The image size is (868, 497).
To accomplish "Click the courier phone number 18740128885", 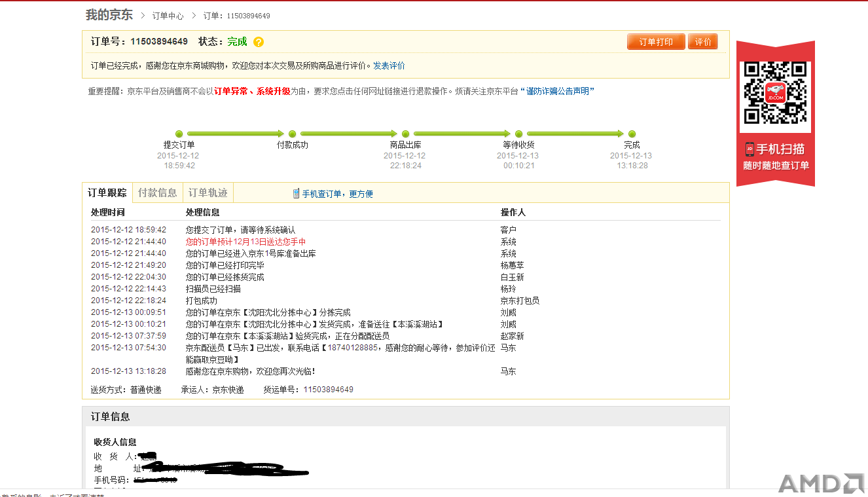I will pyautogui.click(x=353, y=348).
